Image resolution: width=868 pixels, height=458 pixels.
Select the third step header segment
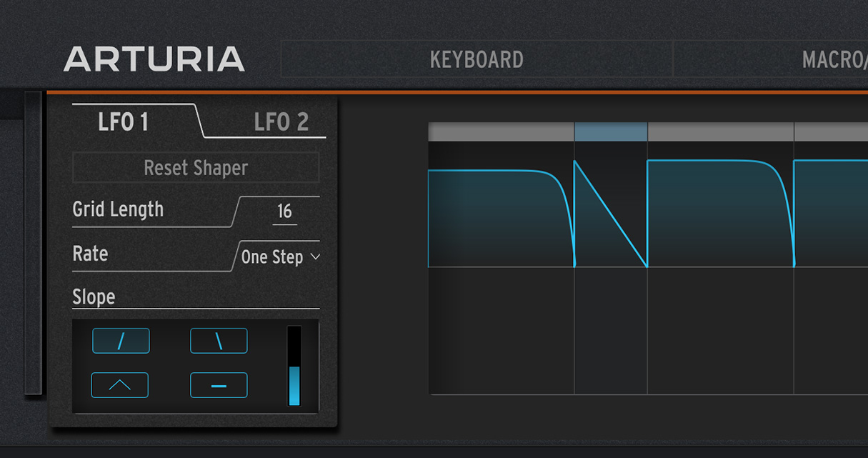click(720, 132)
